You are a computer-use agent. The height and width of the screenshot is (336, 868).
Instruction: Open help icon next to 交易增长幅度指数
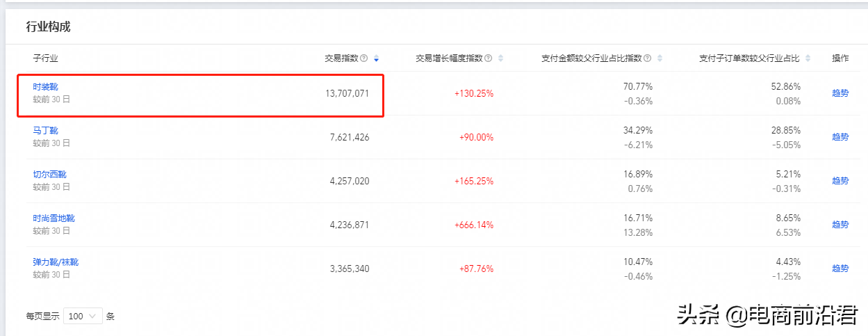click(x=488, y=58)
